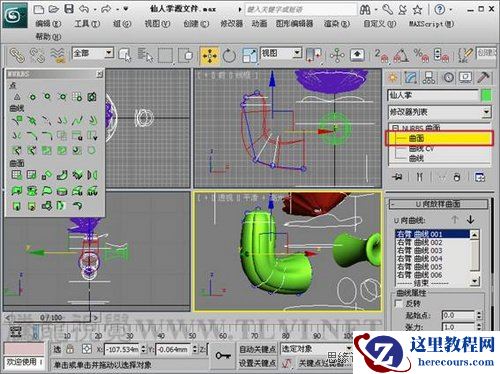Choose the Bind to Space Warp tool
The width and height of the screenshot is (500, 374).
(x=57, y=55)
